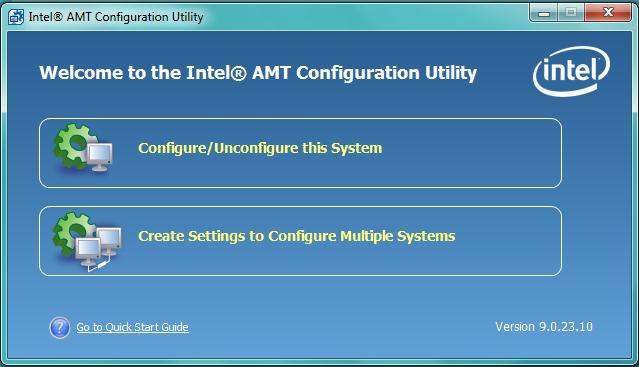
Task: Click the two networked monitors icon
Action: (99, 248)
